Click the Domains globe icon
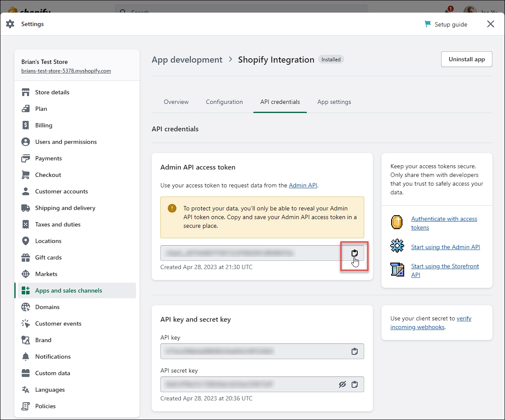The image size is (505, 420). (26, 307)
